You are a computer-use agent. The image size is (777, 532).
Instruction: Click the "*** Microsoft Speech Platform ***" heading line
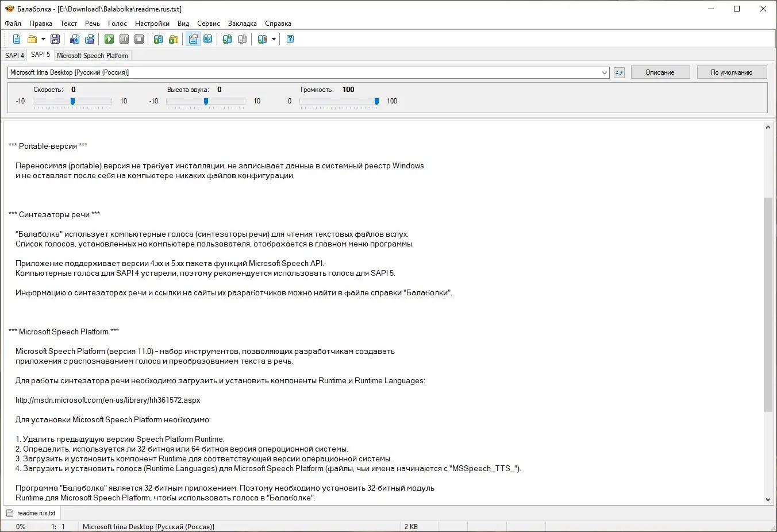point(64,331)
